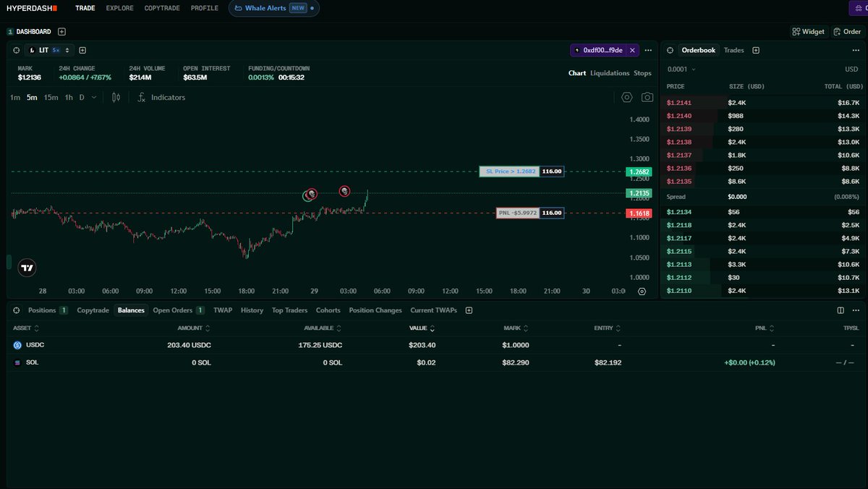This screenshot has width=868, height=489.
Task: Open the 0.0001 price grouping dropdown
Action: point(681,69)
